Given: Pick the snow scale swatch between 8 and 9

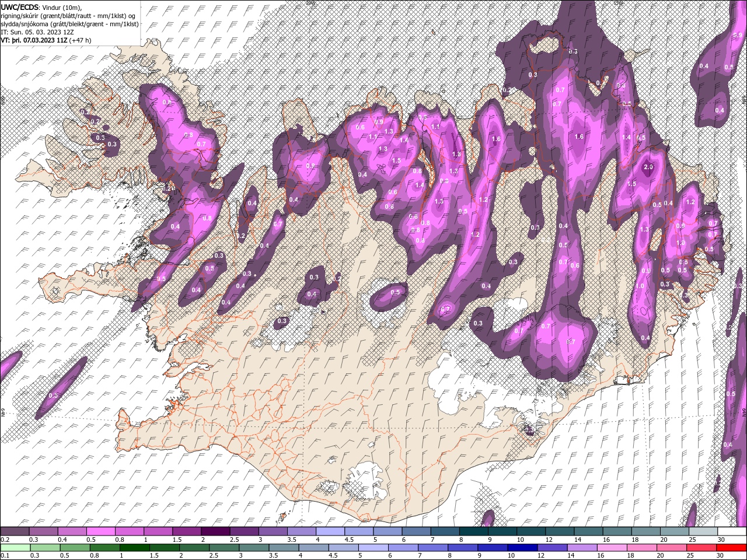Looking at the screenshot, I should pyautogui.click(x=474, y=531).
